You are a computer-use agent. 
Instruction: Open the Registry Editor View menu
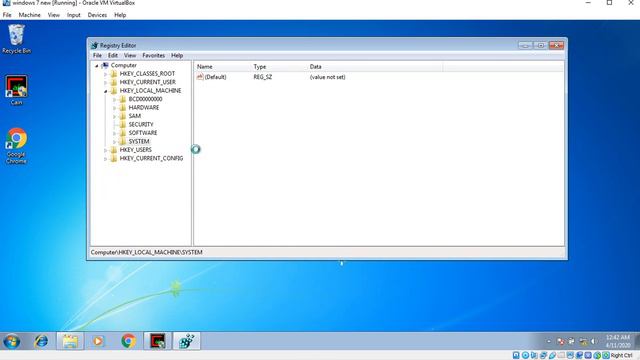[x=130, y=56]
